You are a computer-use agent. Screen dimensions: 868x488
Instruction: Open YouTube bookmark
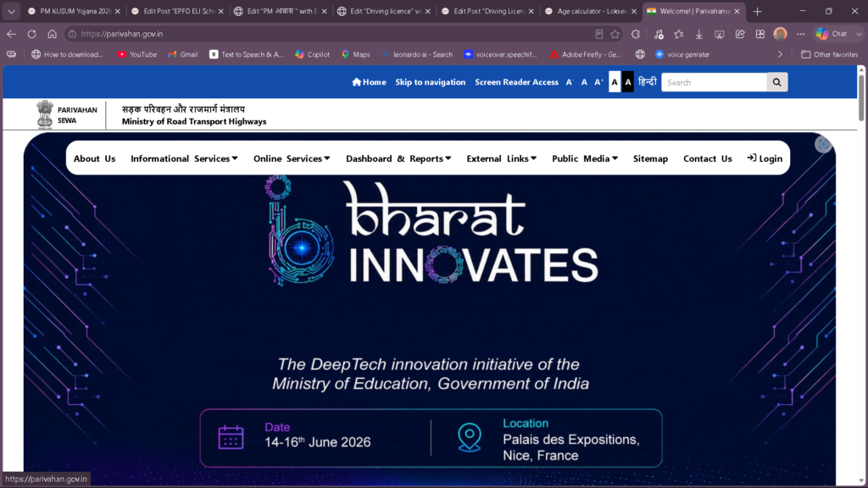pyautogui.click(x=137, y=54)
